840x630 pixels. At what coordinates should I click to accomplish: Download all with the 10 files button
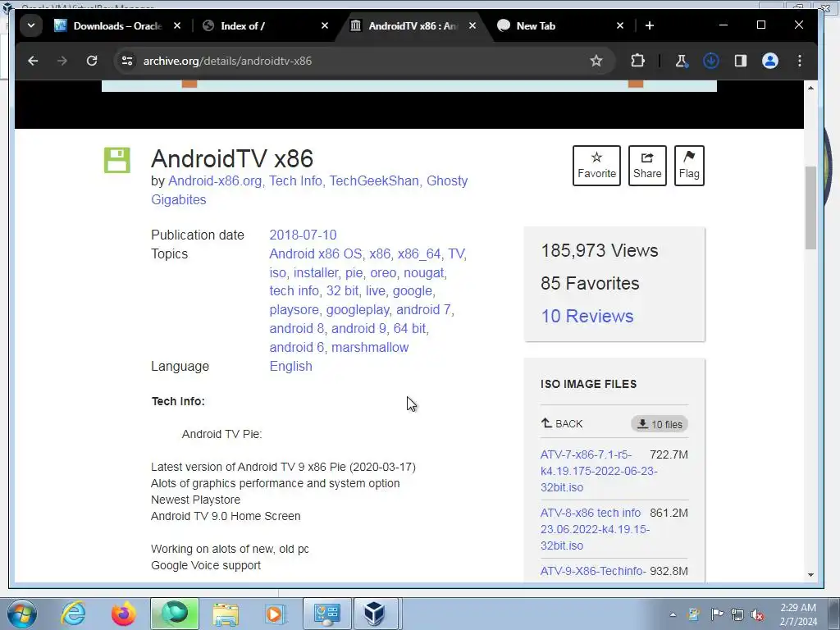[660, 424]
